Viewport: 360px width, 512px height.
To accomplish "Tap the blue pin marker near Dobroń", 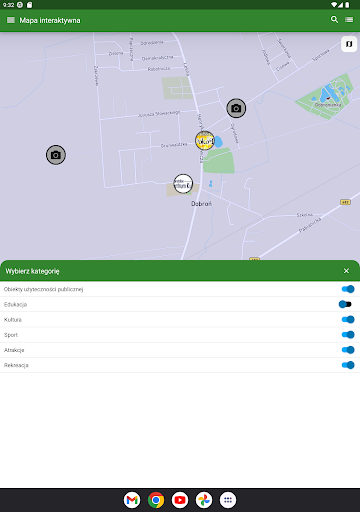I will pos(211,183).
